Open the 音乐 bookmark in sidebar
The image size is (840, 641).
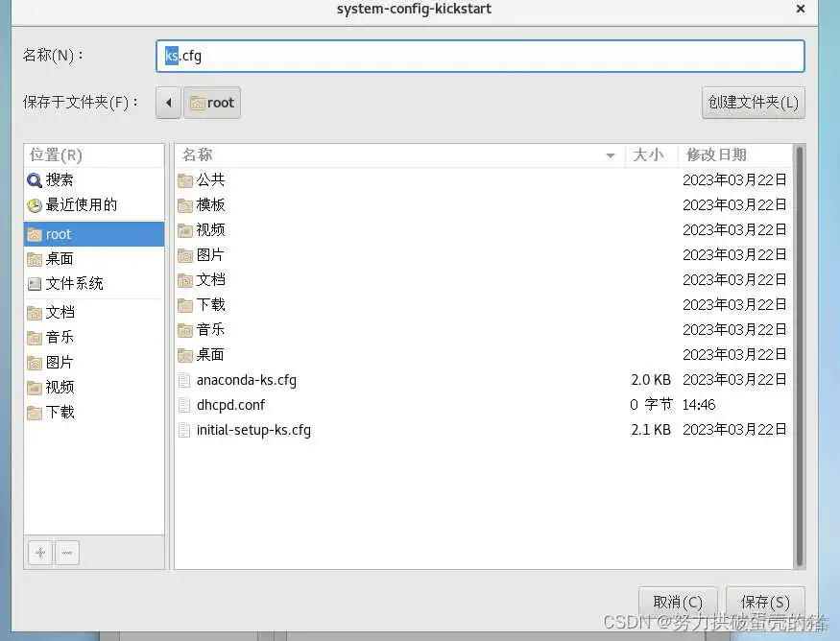coord(58,337)
